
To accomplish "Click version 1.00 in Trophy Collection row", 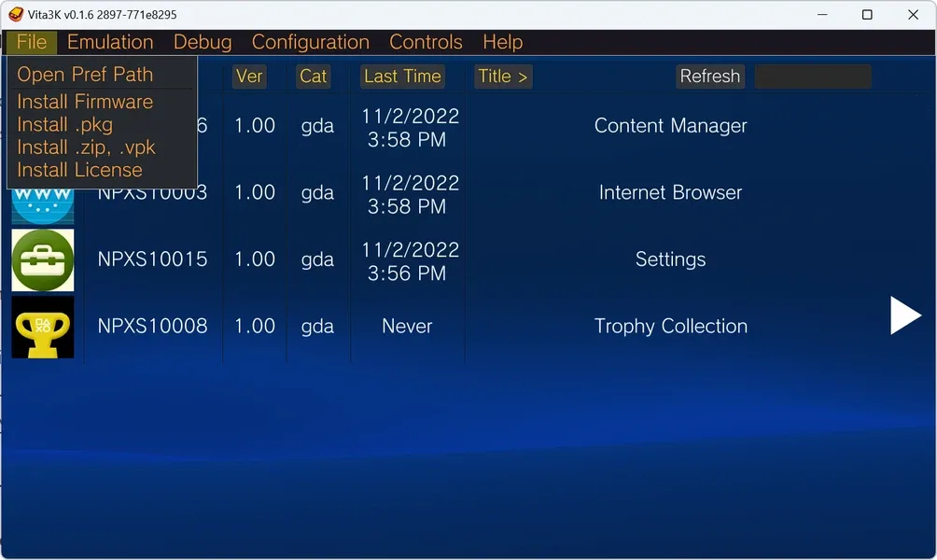I will [255, 327].
